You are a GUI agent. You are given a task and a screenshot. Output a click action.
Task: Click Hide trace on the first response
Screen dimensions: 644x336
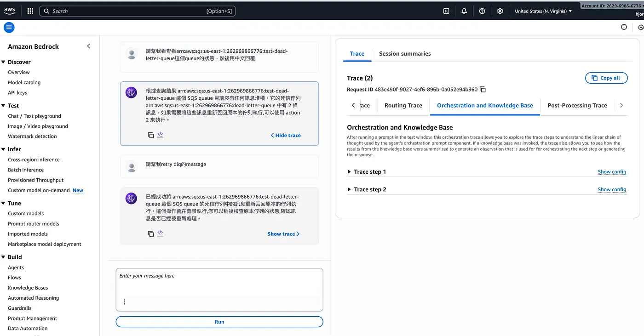point(286,136)
